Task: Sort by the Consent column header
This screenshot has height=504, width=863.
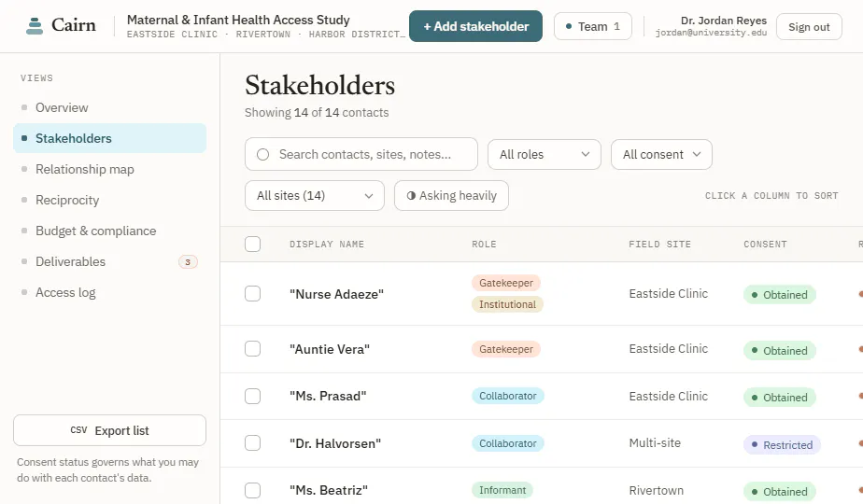Action: [765, 245]
